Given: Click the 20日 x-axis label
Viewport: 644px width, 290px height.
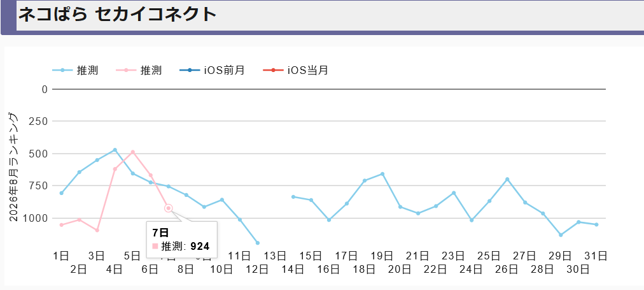Looking at the screenshot, I should [400, 270].
